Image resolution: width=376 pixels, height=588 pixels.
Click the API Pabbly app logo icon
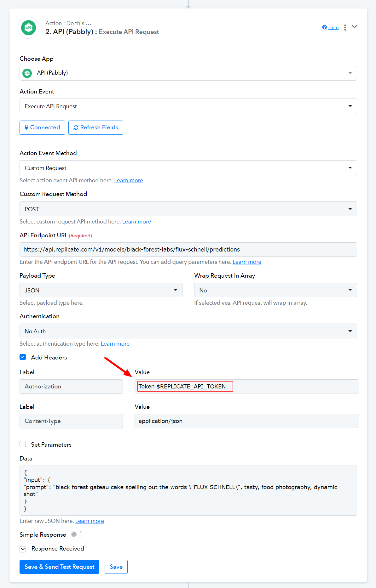click(29, 28)
